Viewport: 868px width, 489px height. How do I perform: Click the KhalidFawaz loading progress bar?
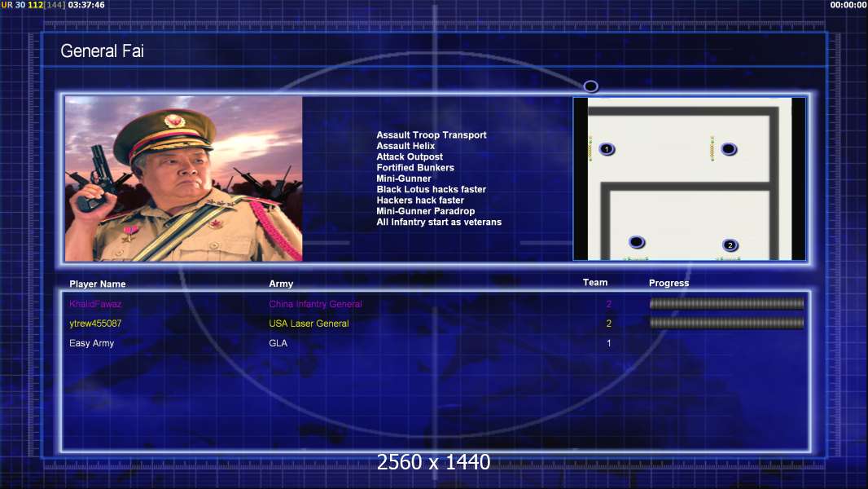[726, 303]
